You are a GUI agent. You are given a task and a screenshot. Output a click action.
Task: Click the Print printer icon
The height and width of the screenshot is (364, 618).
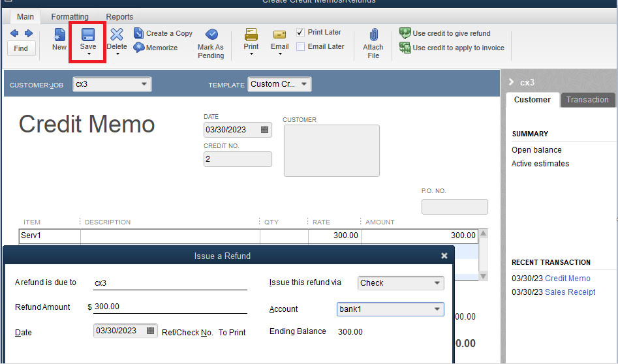point(251,35)
